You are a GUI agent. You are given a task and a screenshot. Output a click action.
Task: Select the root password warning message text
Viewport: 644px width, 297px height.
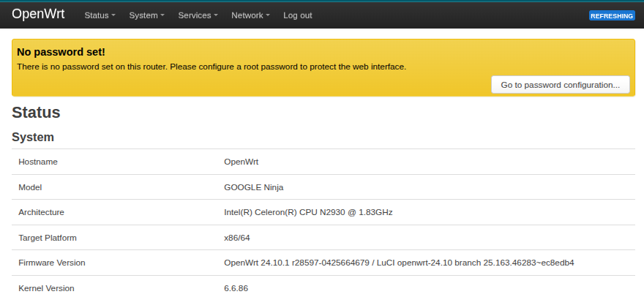point(211,67)
